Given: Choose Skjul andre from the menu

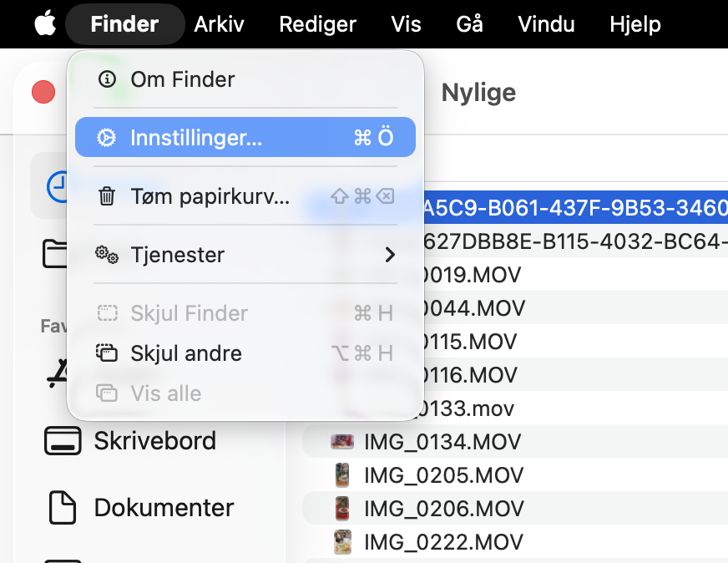Looking at the screenshot, I should tap(245, 353).
